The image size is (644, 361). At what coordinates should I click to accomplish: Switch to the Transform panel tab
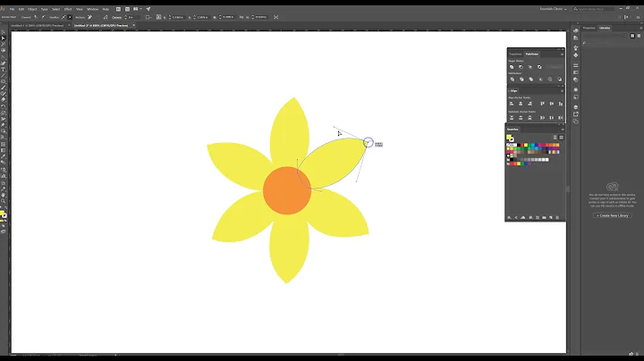point(515,55)
